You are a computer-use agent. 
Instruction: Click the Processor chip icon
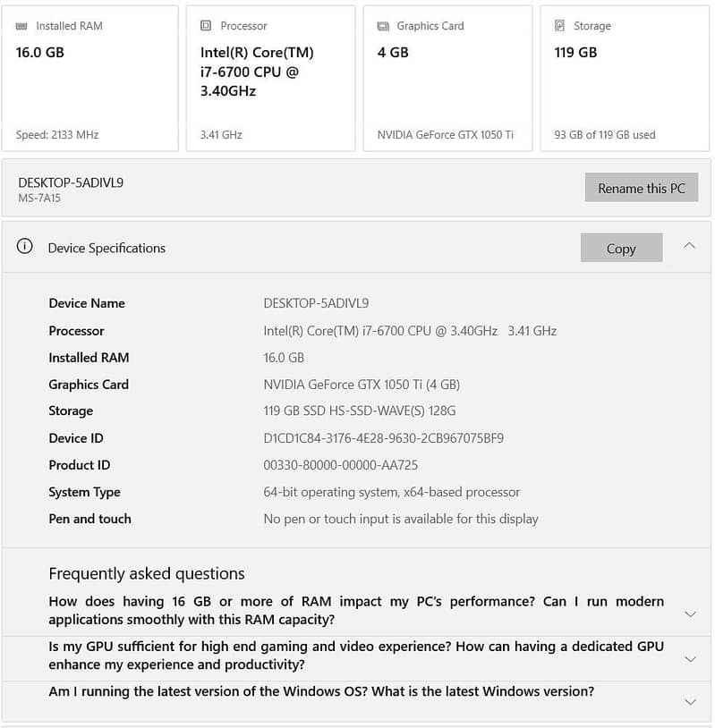pos(206,26)
